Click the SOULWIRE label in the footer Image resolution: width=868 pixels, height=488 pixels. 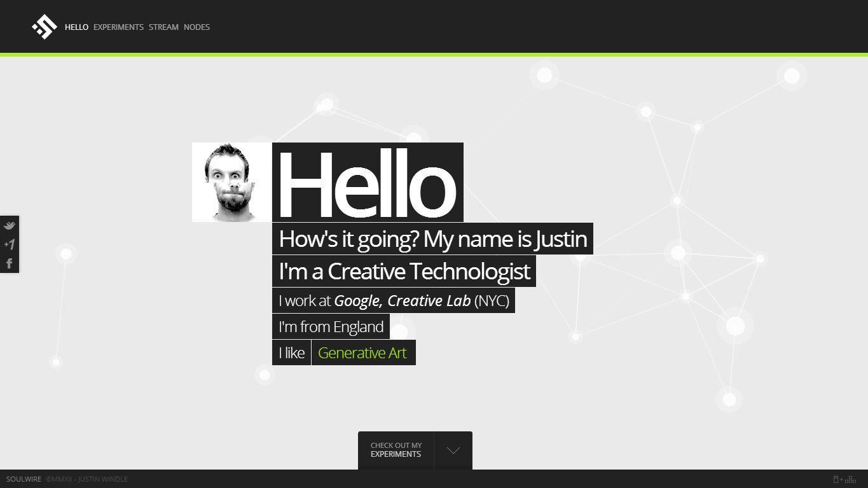pos(24,479)
